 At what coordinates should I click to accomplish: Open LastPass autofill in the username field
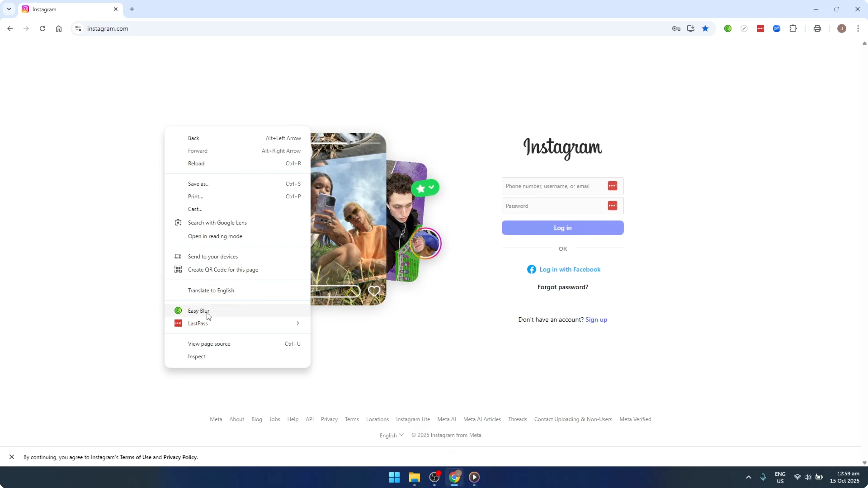click(x=612, y=186)
